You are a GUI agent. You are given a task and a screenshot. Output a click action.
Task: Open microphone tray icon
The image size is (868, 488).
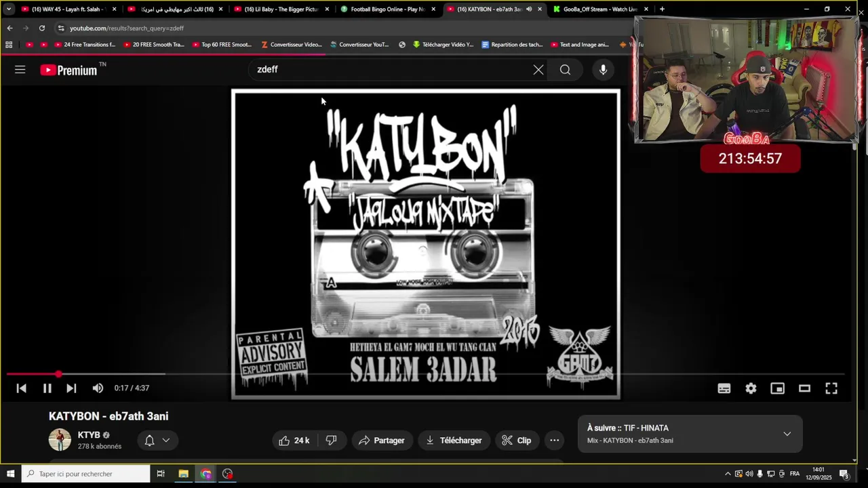point(760,474)
